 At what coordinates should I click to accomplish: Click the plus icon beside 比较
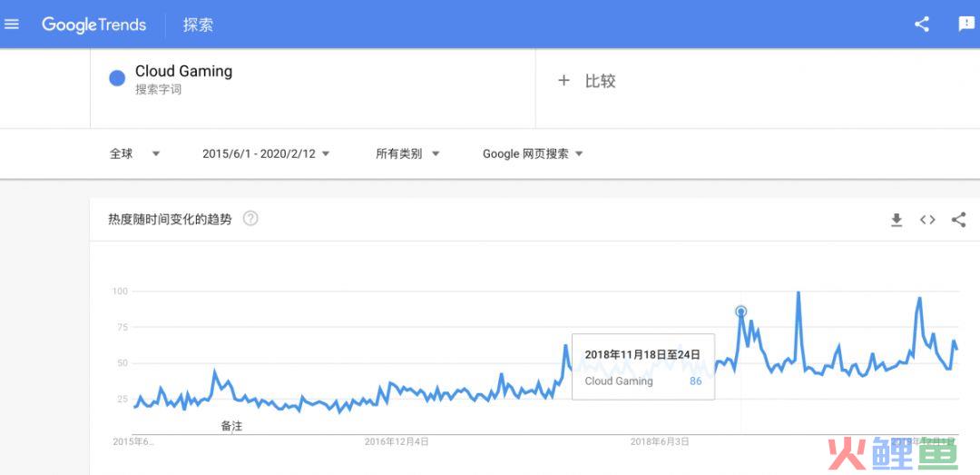tap(563, 81)
